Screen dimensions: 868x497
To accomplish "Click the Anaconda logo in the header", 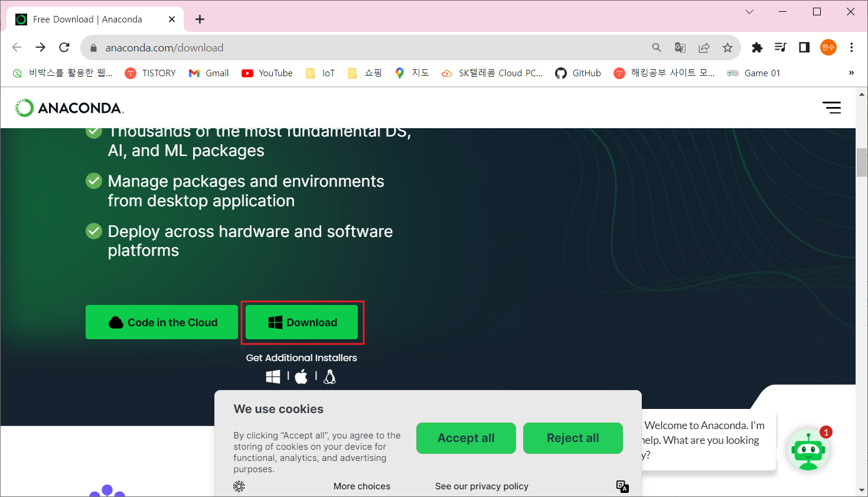I will pyautogui.click(x=69, y=108).
